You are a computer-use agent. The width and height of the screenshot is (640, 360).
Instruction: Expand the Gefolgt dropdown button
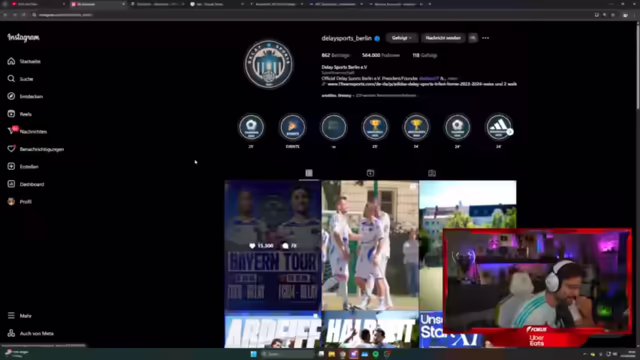pyautogui.click(x=402, y=38)
